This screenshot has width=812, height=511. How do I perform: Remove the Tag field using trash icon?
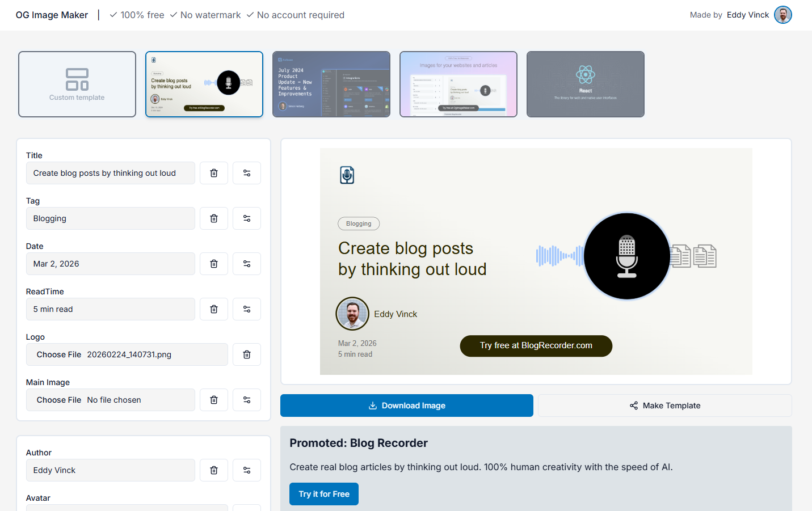pos(214,218)
